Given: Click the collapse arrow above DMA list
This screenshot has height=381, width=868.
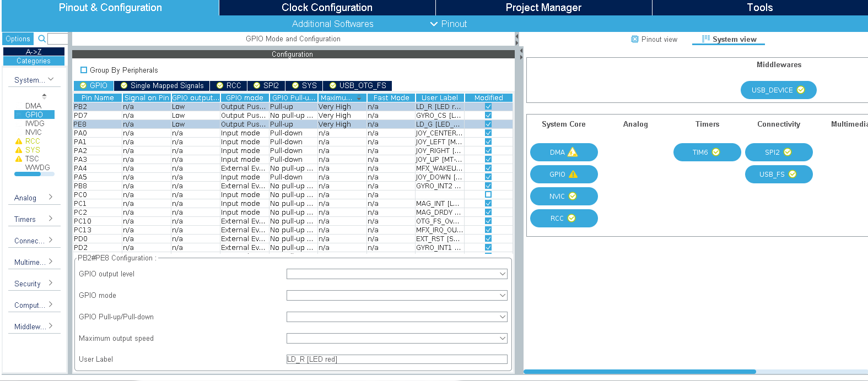Looking at the screenshot, I should (44, 96).
